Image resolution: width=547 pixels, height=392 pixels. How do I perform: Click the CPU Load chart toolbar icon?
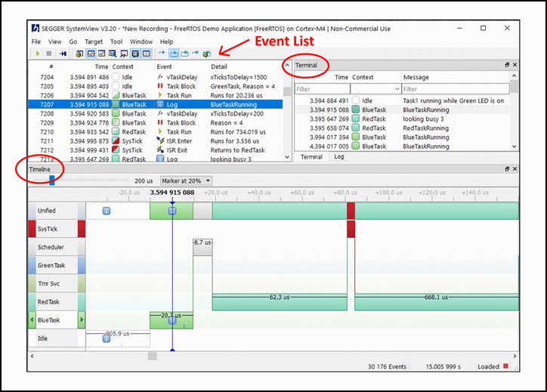click(x=101, y=54)
